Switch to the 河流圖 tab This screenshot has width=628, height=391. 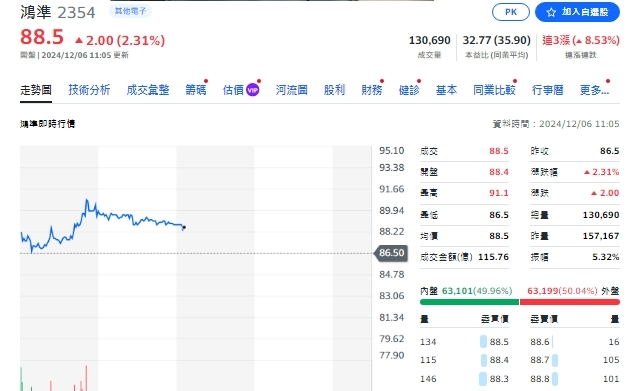(292, 90)
